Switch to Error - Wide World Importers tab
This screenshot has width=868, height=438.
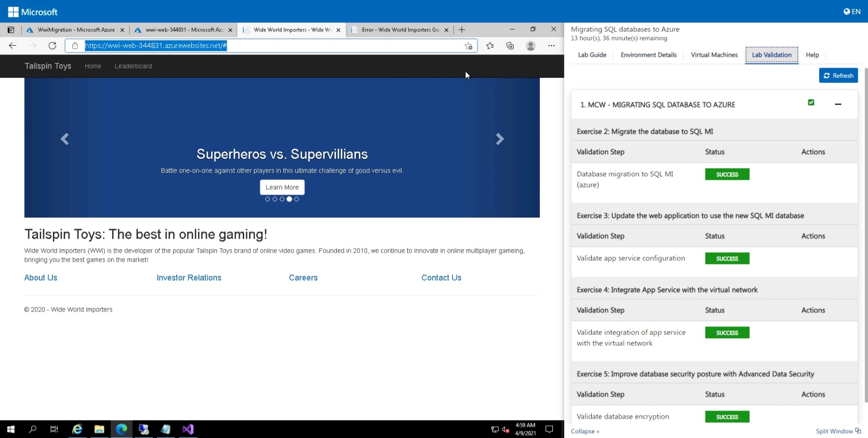400,30
